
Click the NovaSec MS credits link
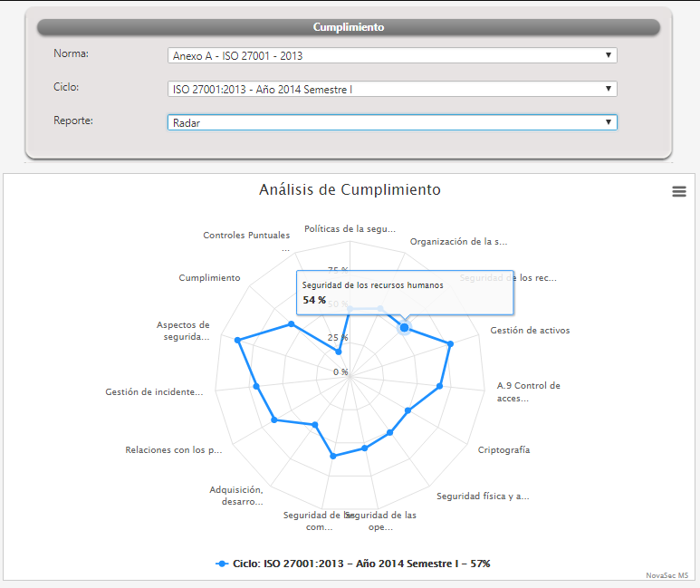click(x=666, y=575)
